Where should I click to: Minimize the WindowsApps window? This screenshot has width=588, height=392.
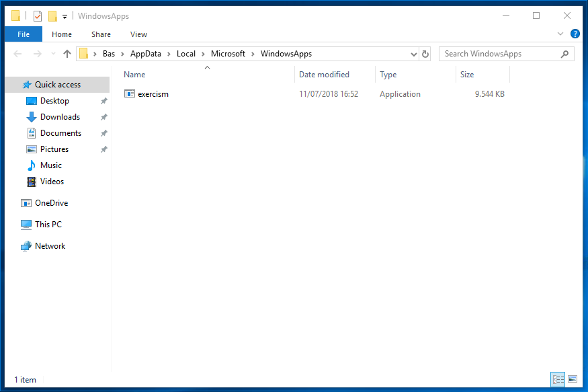(506, 15)
